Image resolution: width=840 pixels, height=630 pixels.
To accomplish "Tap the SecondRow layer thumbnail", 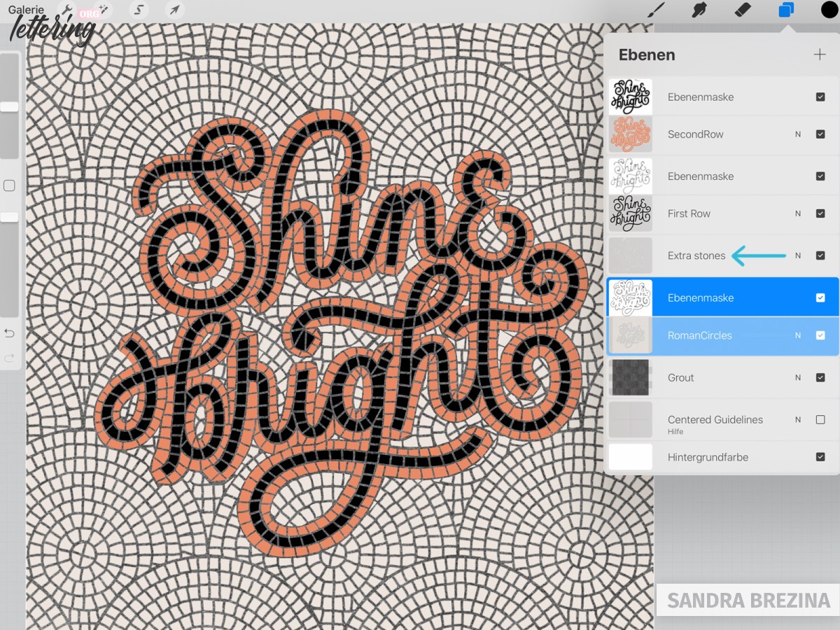I will click(x=631, y=134).
